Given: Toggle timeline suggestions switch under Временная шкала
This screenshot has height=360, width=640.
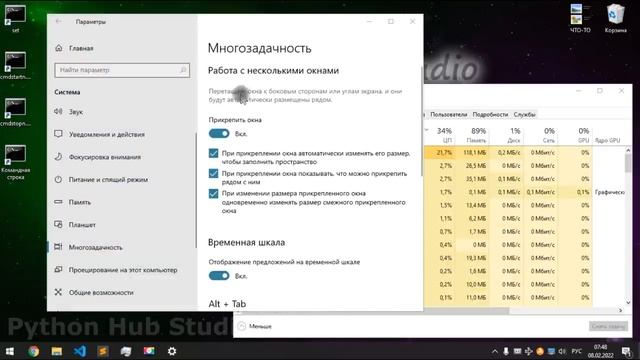Looking at the screenshot, I should 219,276.
